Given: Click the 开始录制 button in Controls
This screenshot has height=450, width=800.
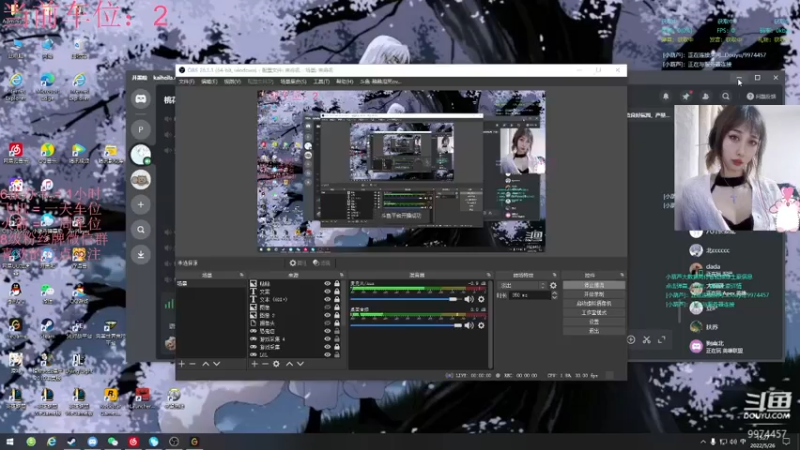Looking at the screenshot, I should tap(594, 294).
